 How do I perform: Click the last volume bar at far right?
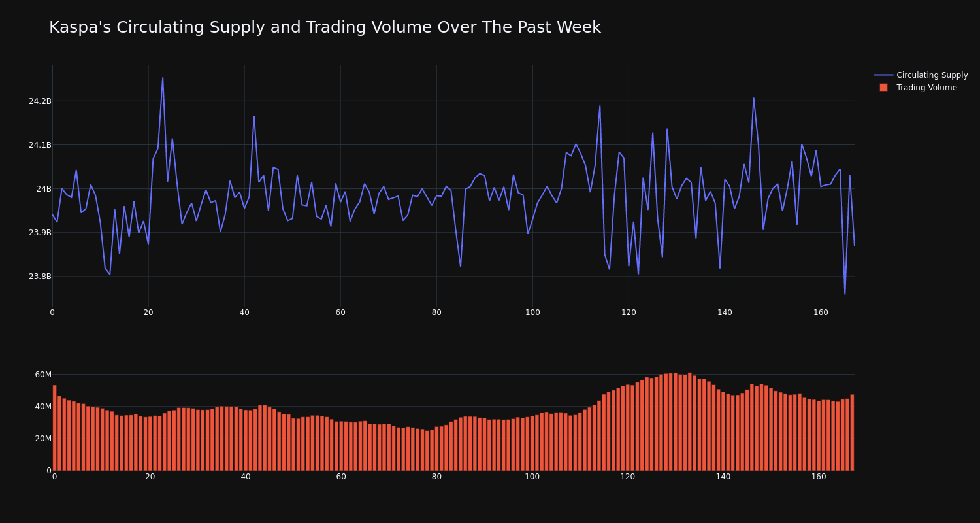point(852,432)
